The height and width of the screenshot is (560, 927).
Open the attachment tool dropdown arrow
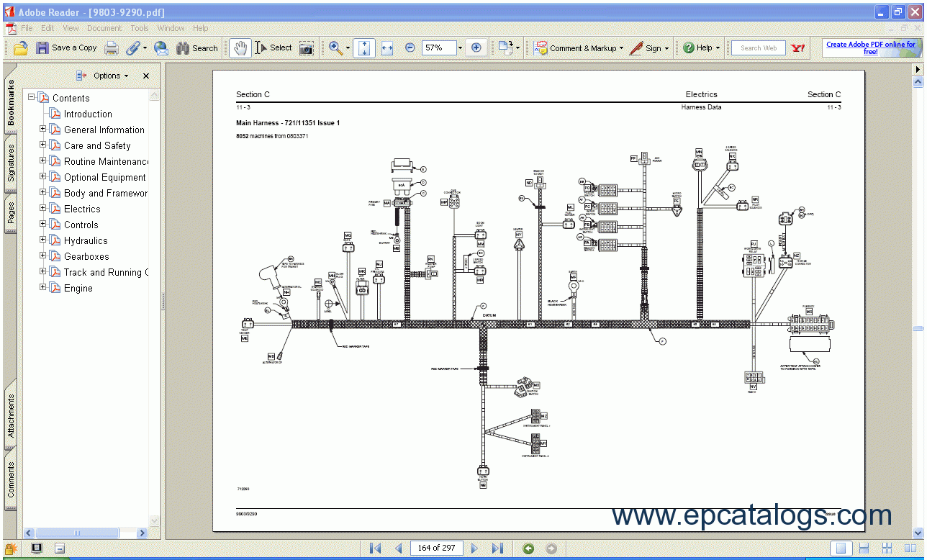[x=145, y=49]
